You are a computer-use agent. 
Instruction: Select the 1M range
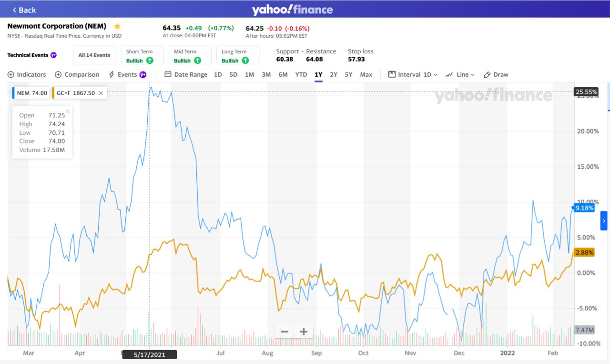(x=249, y=74)
